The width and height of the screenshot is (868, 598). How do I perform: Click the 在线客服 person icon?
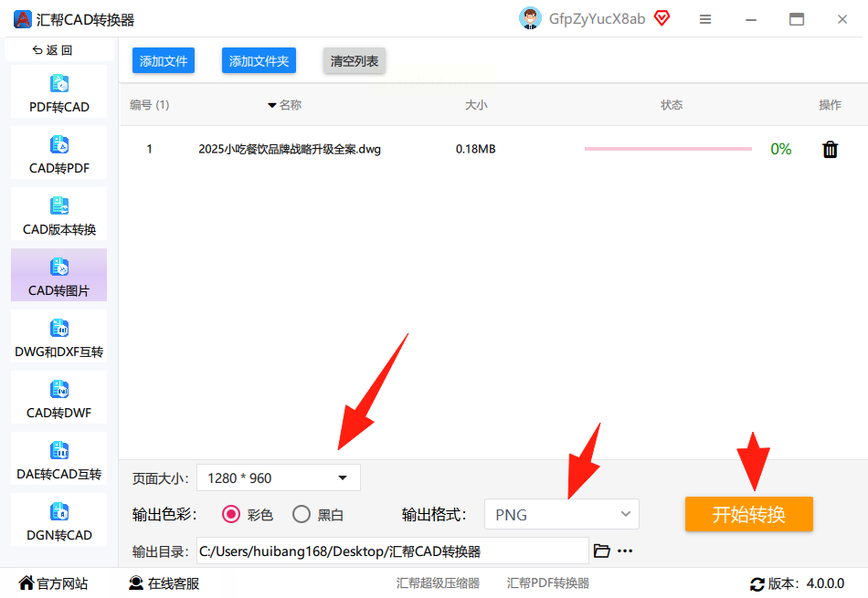(x=136, y=583)
